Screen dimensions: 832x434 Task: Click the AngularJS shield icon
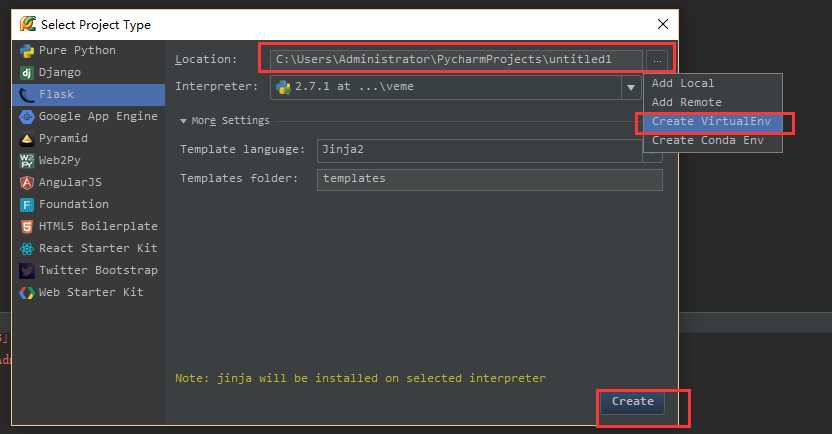27,183
